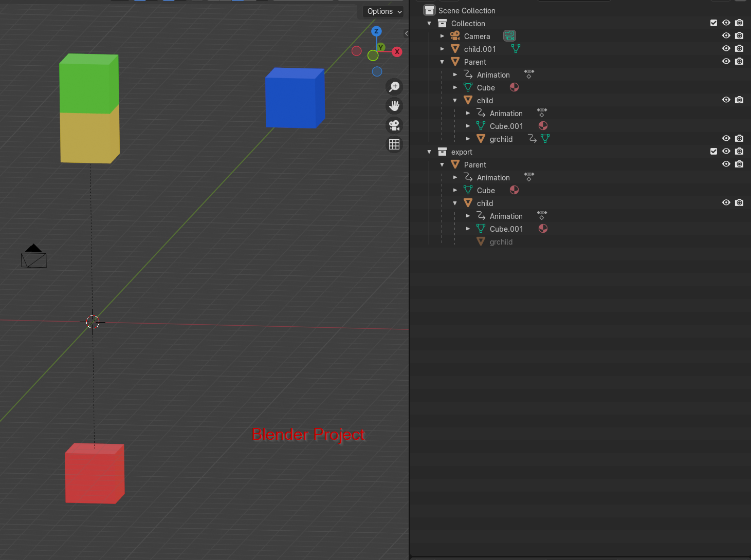Select Cube.001 label under Collection's child

[506, 126]
